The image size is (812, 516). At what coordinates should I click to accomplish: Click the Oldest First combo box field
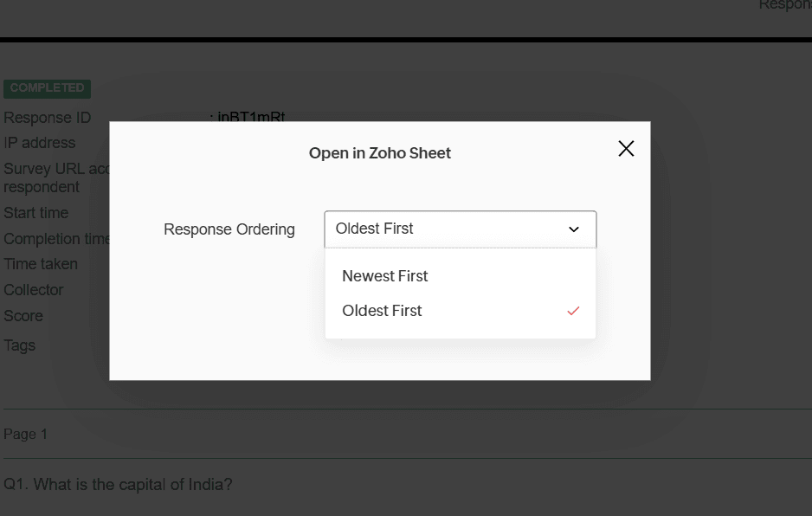pyautogui.click(x=441, y=229)
